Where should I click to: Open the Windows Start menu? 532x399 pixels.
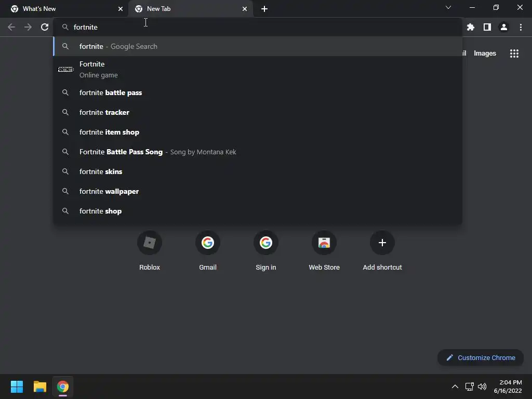(x=17, y=387)
